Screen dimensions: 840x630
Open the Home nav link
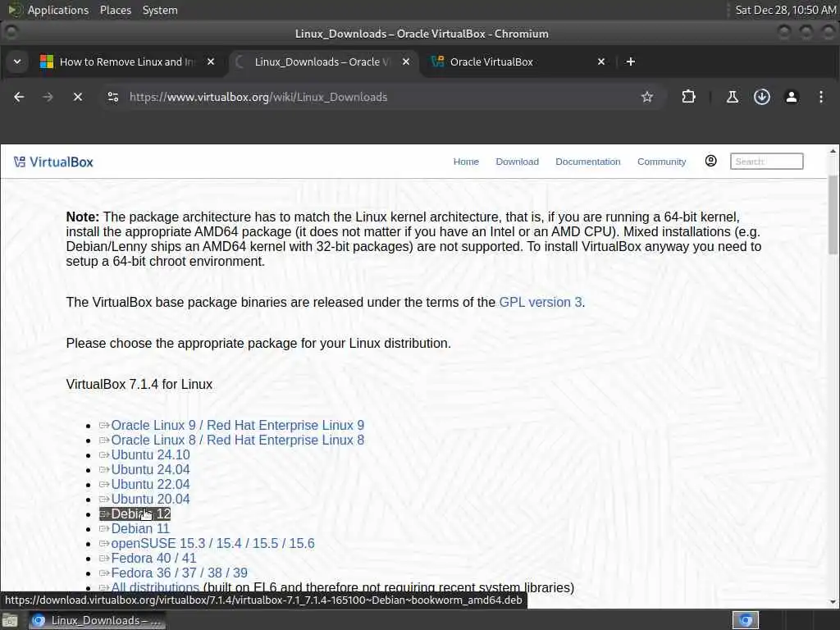pyautogui.click(x=466, y=162)
